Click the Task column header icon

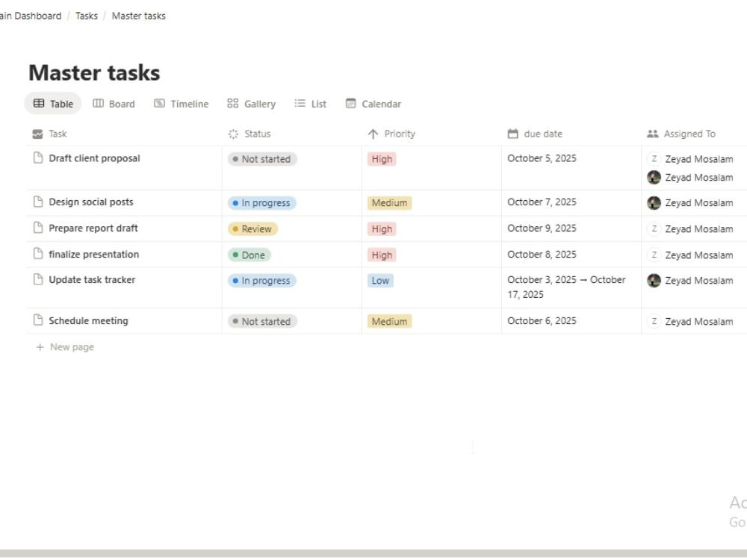coord(37,134)
